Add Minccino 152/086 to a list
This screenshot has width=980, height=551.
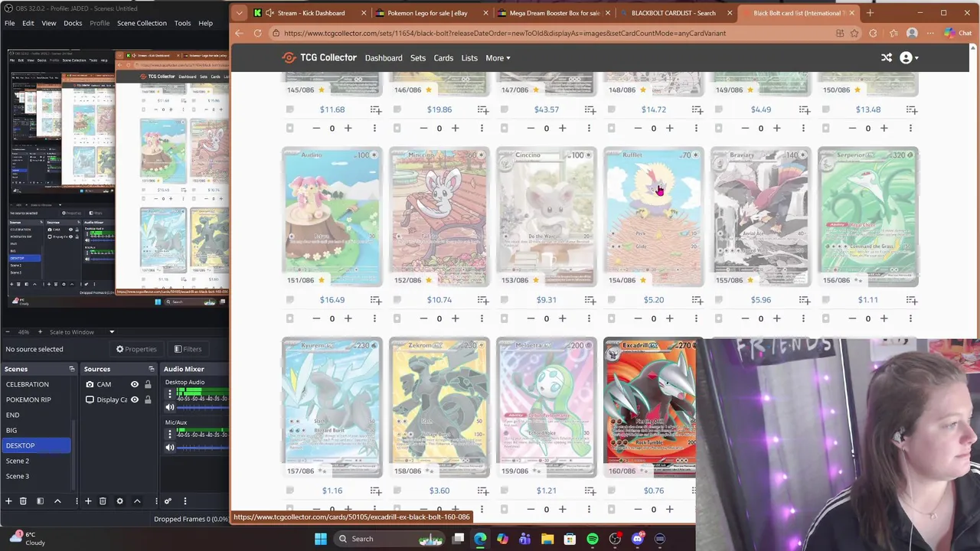[482, 300]
